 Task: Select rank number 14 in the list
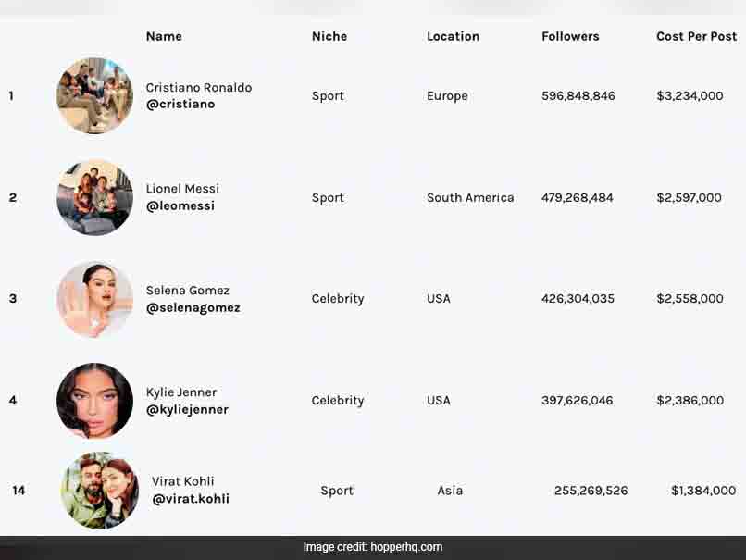click(19, 491)
